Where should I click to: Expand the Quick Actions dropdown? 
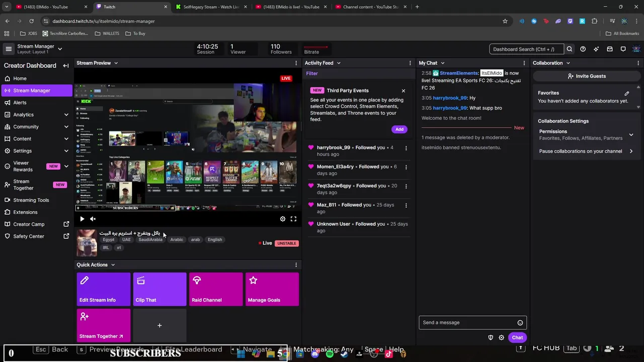tap(113, 264)
